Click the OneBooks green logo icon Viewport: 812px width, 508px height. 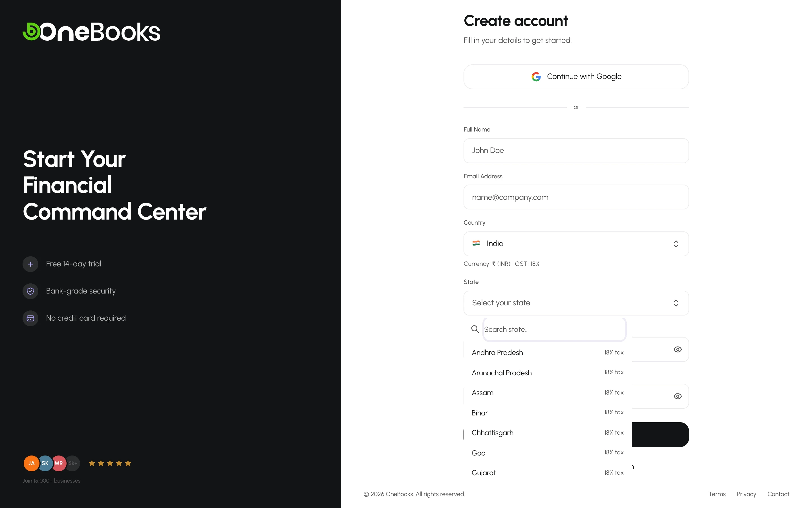[x=32, y=32]
